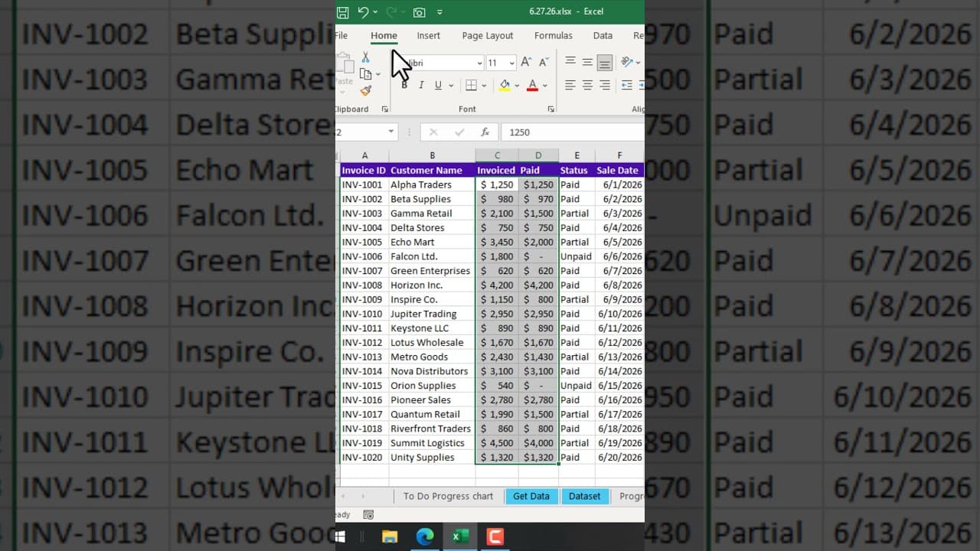
Task: Click Align Right icon
Action: 605,85
